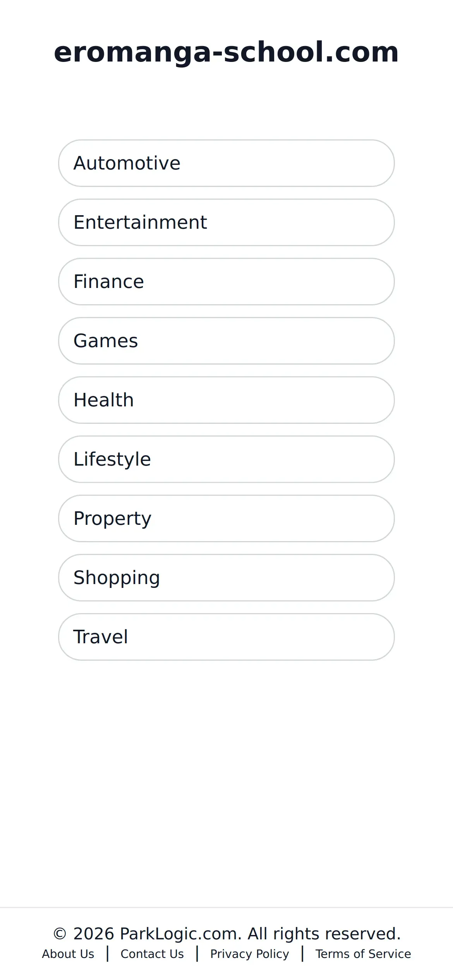Viewport: 453px width, 980px height.
Task: Open the Property category
Action: 226,518
